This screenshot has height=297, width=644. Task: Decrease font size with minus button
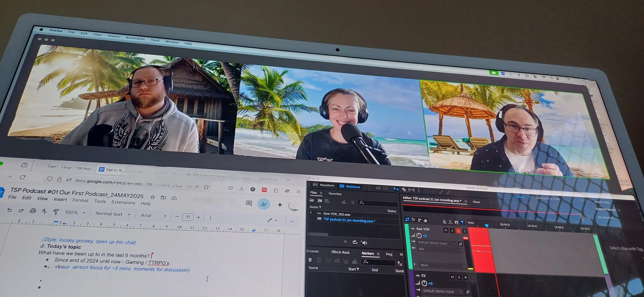pos(177,217)
